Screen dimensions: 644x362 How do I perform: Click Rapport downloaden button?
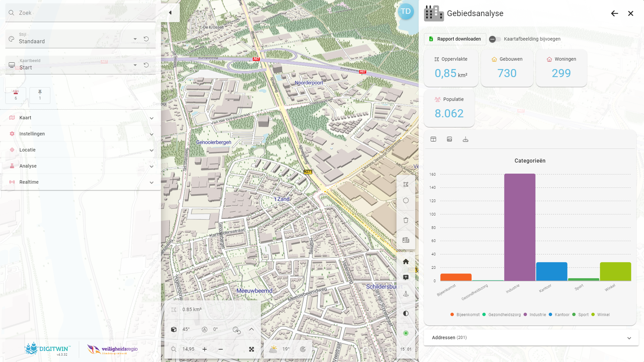[455, 39]
